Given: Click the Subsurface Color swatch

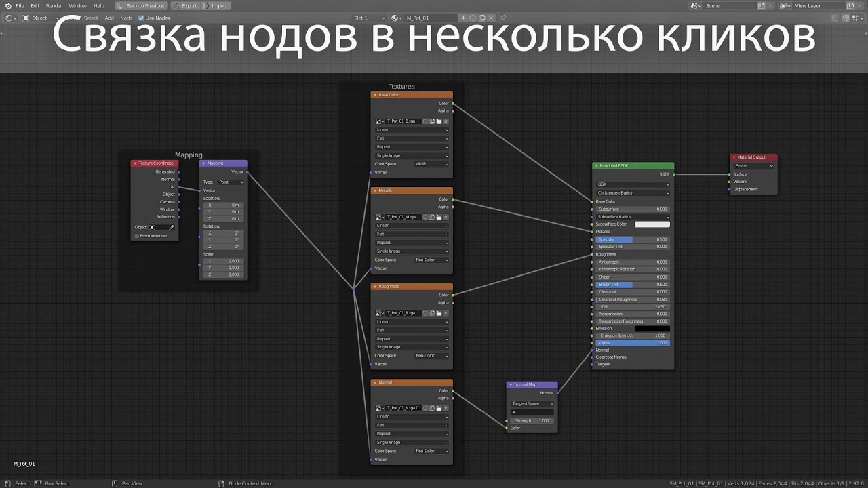Looking at the screenshot, I should coord(652,224).
